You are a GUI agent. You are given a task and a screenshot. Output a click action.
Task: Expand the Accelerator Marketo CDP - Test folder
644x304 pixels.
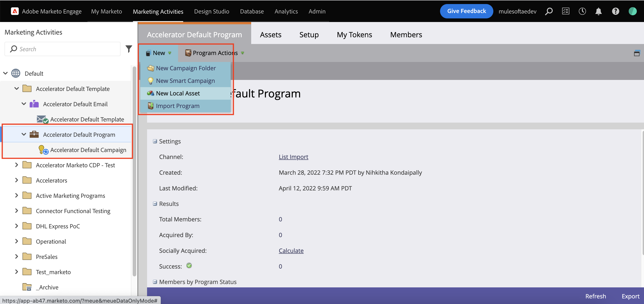pos(17,165)
